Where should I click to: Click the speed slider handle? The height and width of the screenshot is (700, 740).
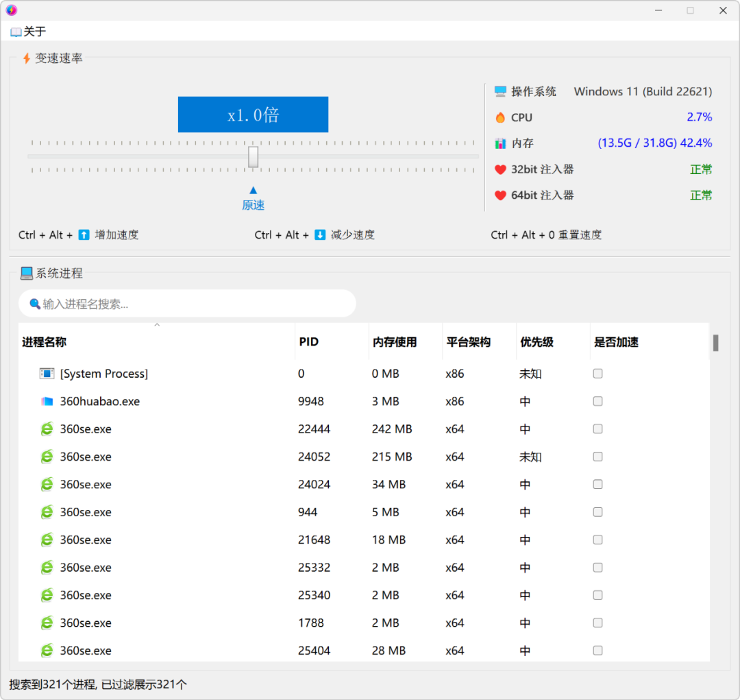[x=254, y=156]
